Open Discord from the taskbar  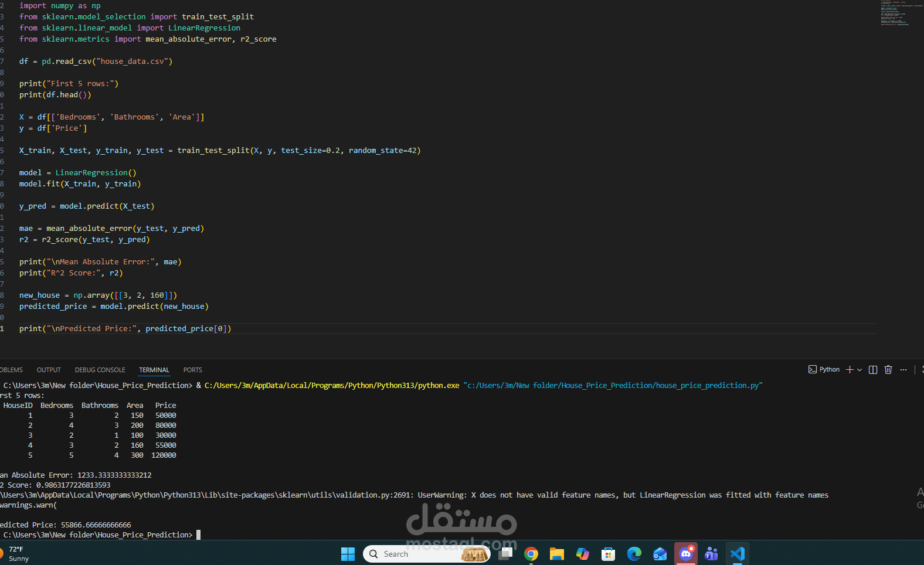click(686, 554)
